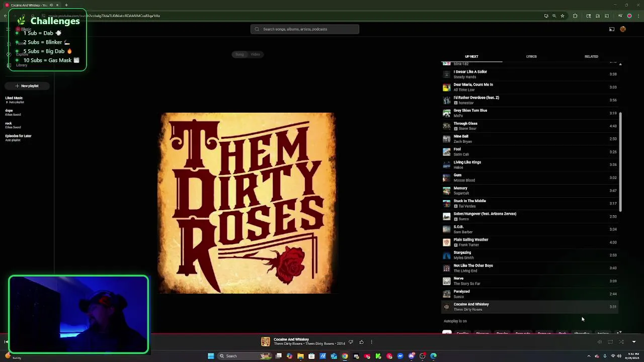Image resolution: width=644 pixels, height=362 pixels.
Task: Open the UP NEXT tab
Action: (x=471, y=57)
